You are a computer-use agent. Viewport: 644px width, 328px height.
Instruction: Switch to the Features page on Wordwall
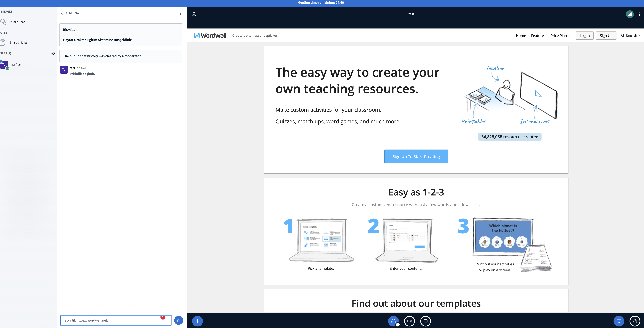click(x=538, y=36)
